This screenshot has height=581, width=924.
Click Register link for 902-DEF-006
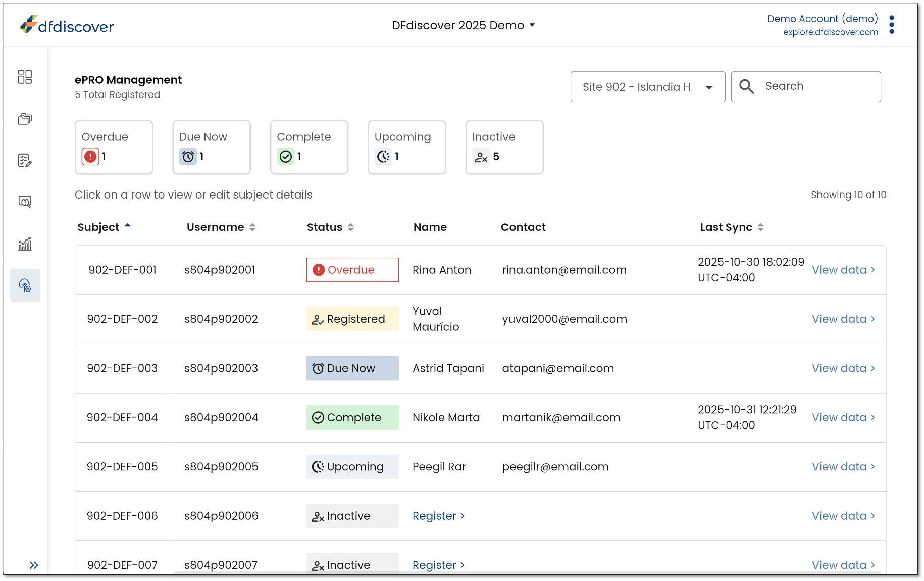point(438,516)
